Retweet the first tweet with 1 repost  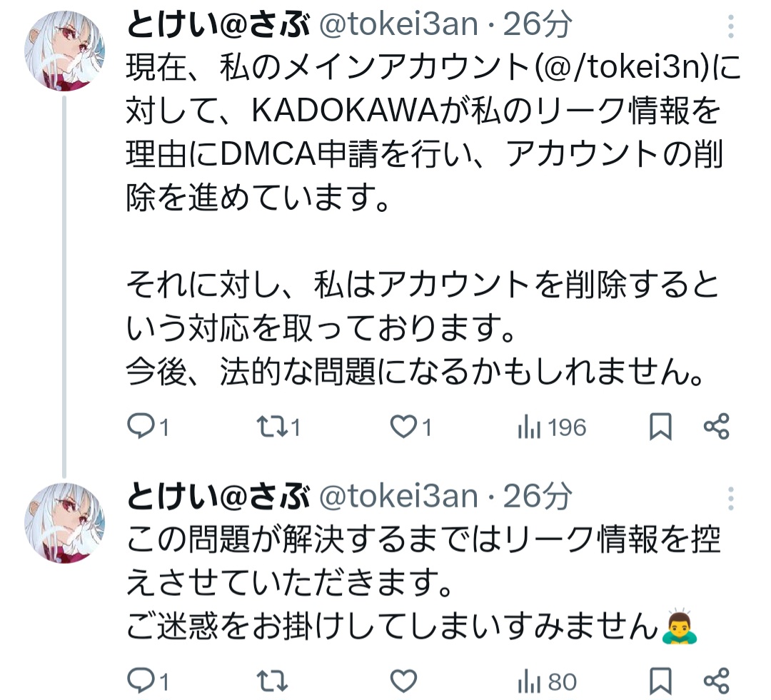271,427
